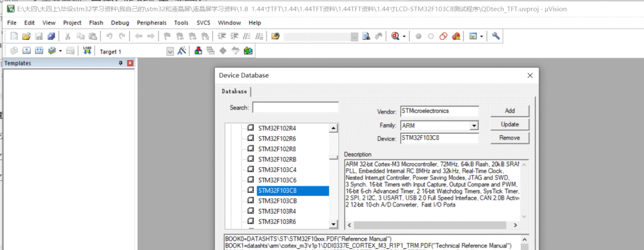Click the Cut scissors icon
The height and width of the screenshot is (250, 644).
coord(68,36)
